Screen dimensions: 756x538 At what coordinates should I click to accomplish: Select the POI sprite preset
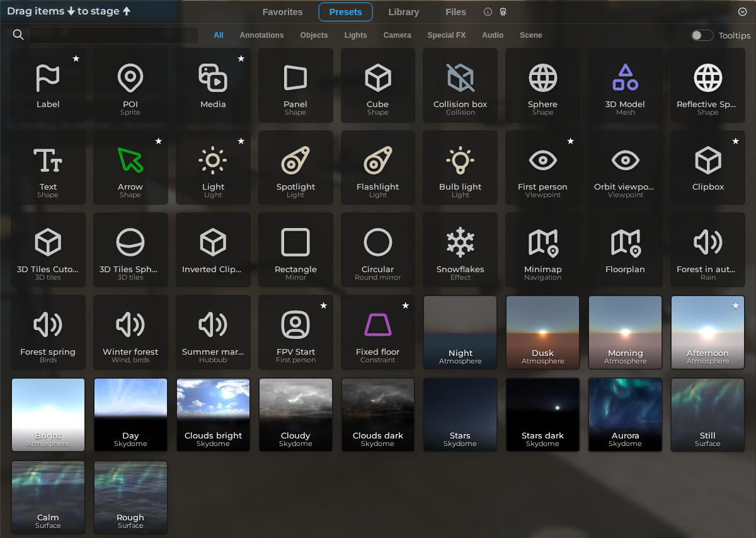130,85
